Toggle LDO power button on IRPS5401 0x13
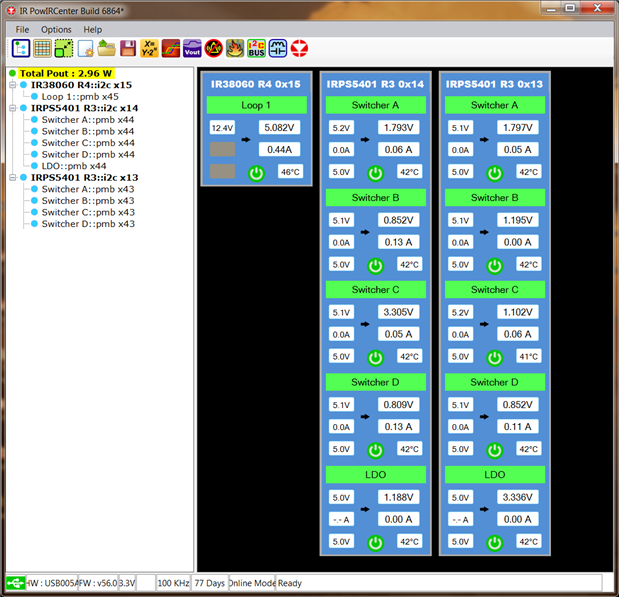The image size is (619, 597). pyautogui.click(x=493, y=542)
